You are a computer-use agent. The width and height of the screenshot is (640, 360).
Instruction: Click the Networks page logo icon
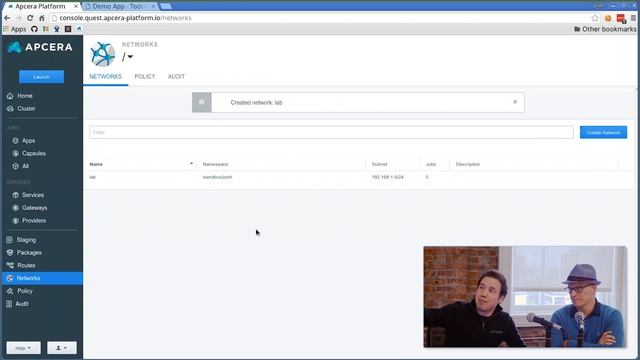click(x=102, y=54)
